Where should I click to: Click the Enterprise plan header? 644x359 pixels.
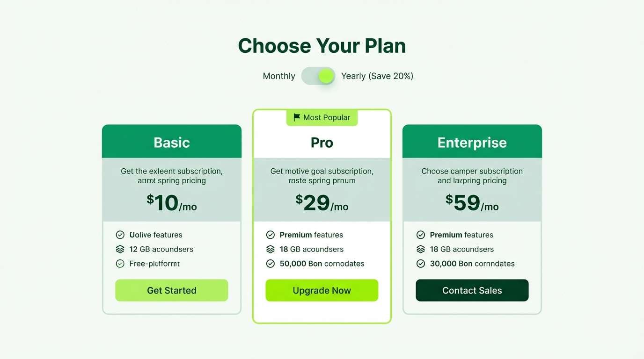tap(472, 142)
